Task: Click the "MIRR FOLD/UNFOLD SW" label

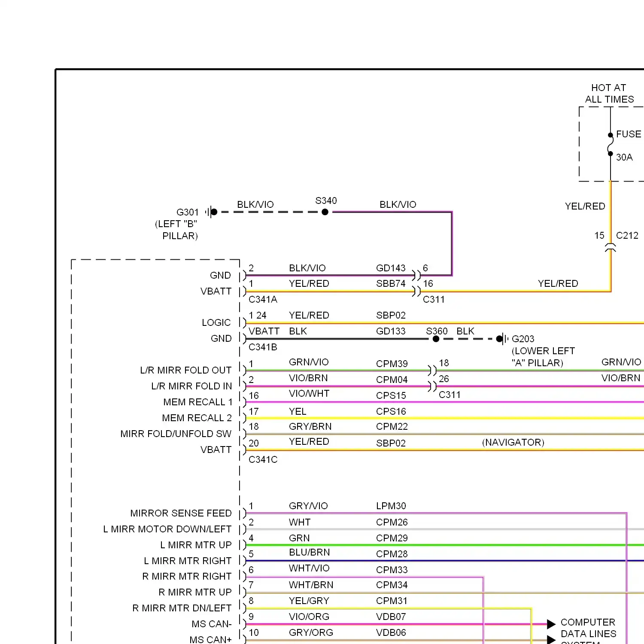Action: [x=176, y=434]
